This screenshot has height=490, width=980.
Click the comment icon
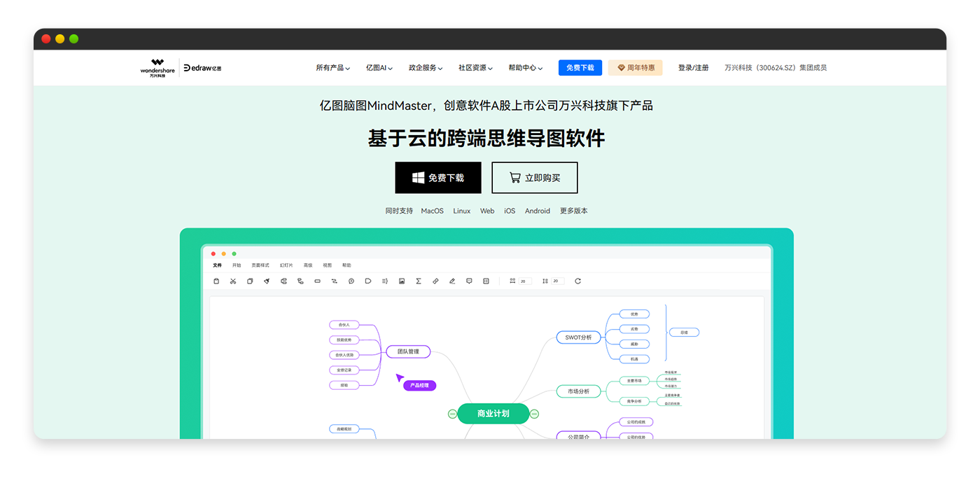pos(469,281)
